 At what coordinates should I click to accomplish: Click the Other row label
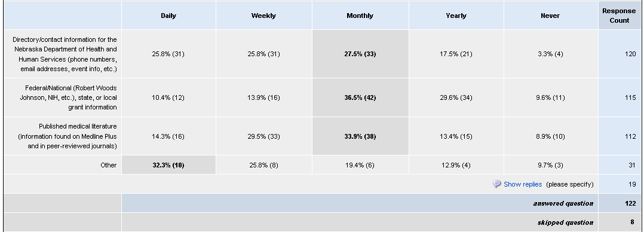[109, 165]
